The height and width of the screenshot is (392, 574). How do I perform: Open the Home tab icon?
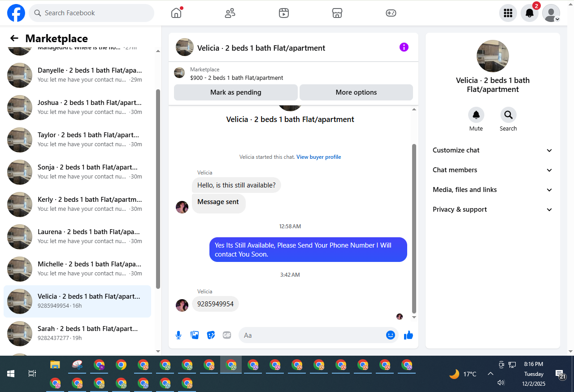[176, 13]
